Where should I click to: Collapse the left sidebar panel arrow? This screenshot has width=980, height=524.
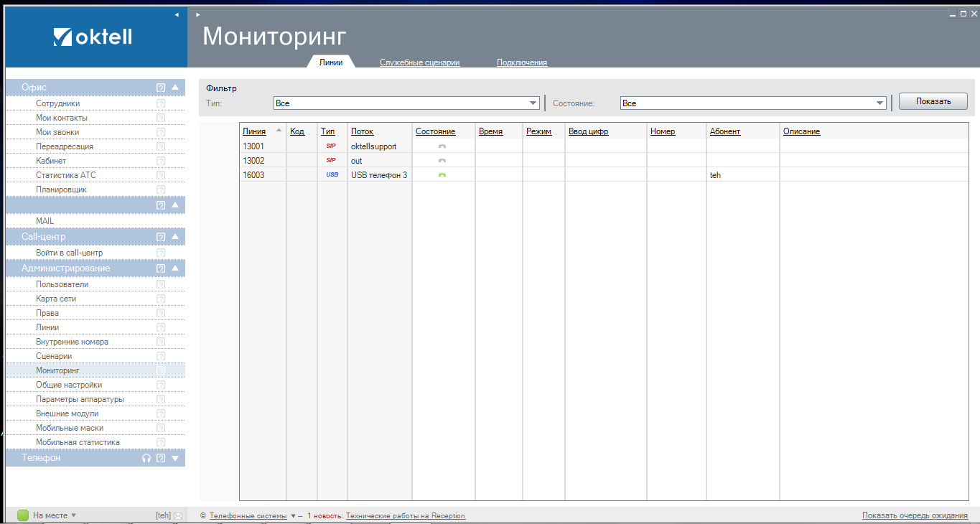pos(177,14)
